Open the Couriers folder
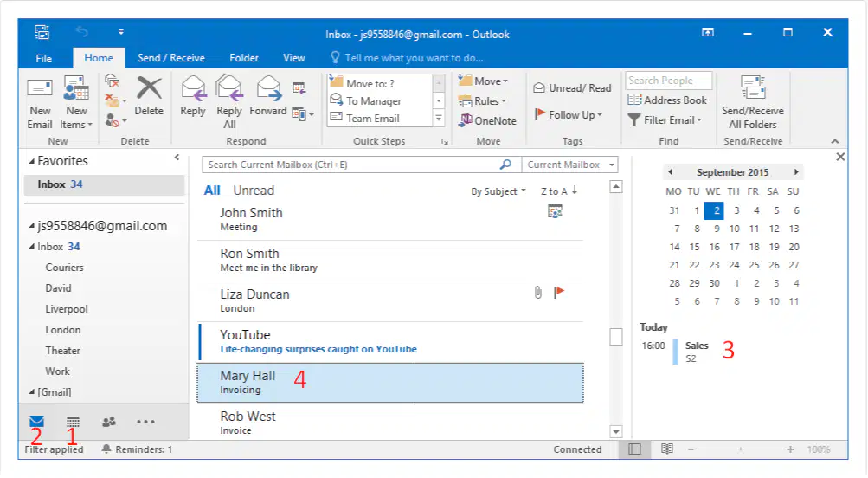This screenshot has width=868, height=478. tap(64, 268)
